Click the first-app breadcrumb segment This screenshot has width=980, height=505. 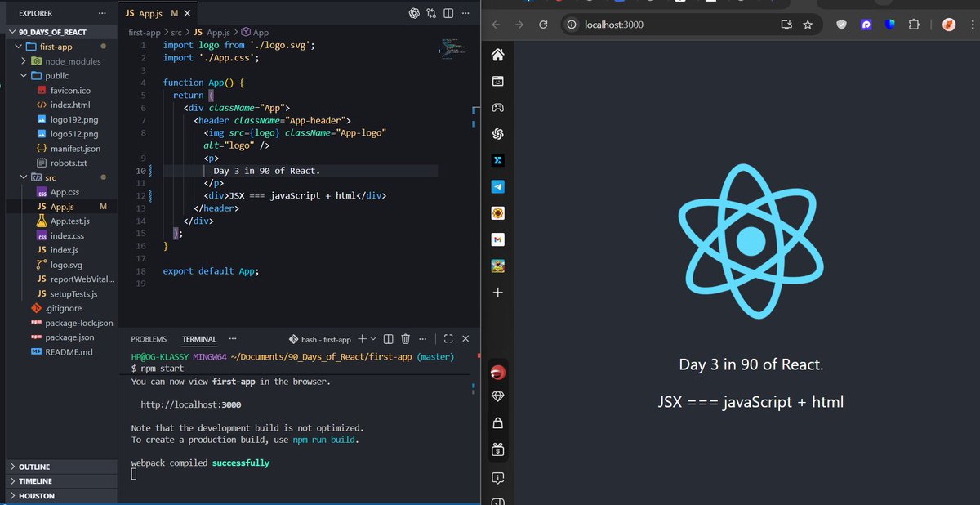(145, 33)
